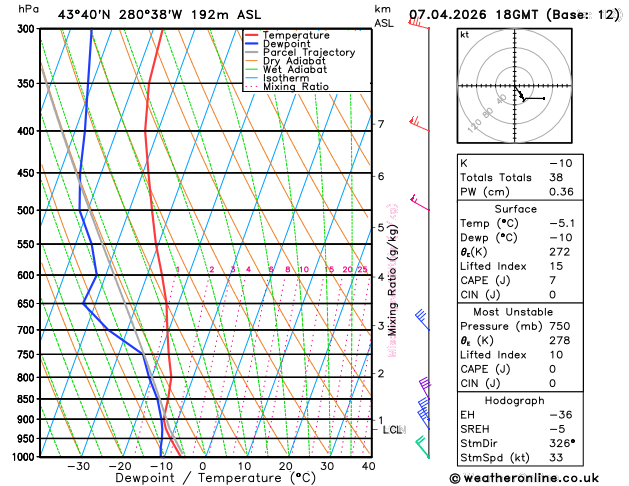Click the surface Temp value -5.1
Image resolution: width=629 pixels, height=486 pixels.
(x=562, y=223)
